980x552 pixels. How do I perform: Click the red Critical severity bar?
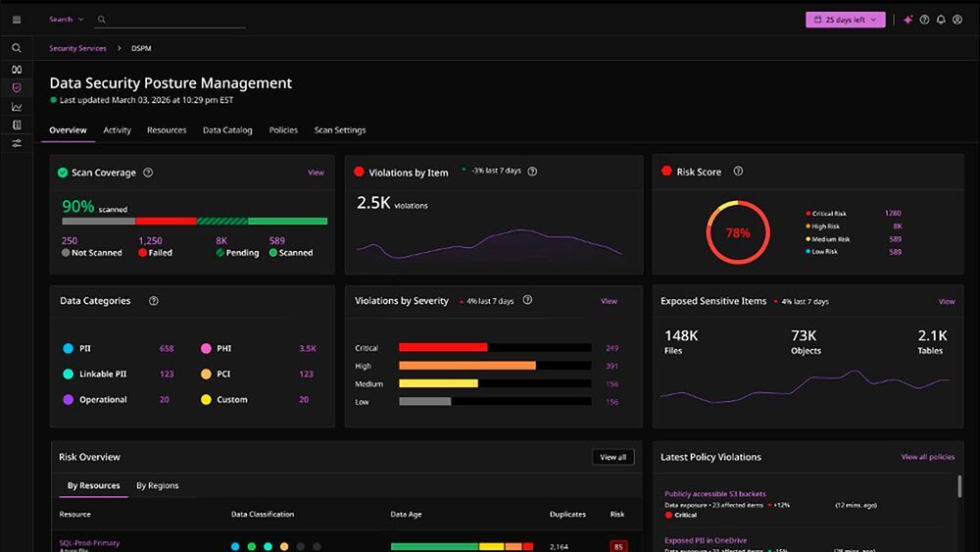tap(443, 348)
